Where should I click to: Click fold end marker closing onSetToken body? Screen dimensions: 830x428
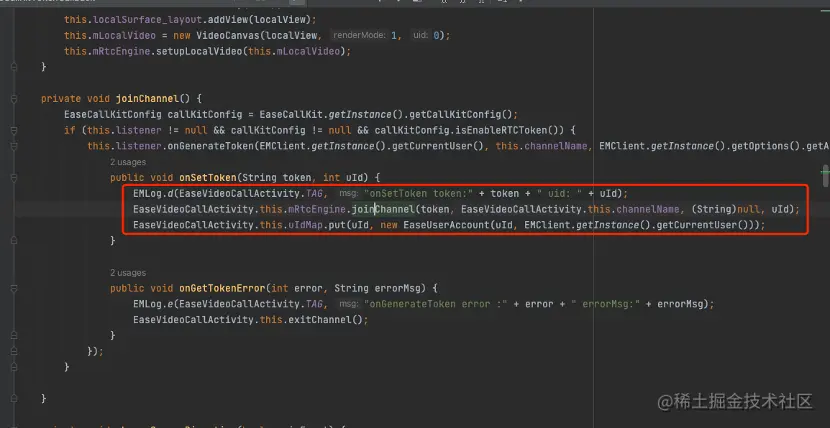click(x=14, y=241)
